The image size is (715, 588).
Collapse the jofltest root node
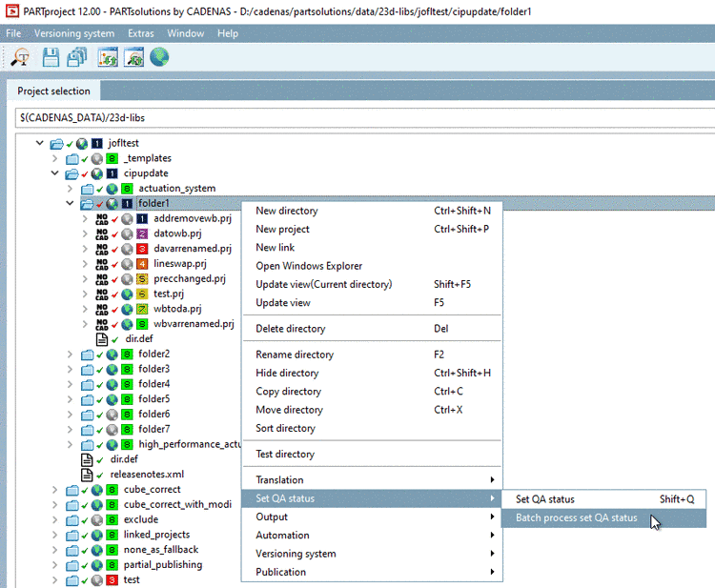[x=40, y=144]
